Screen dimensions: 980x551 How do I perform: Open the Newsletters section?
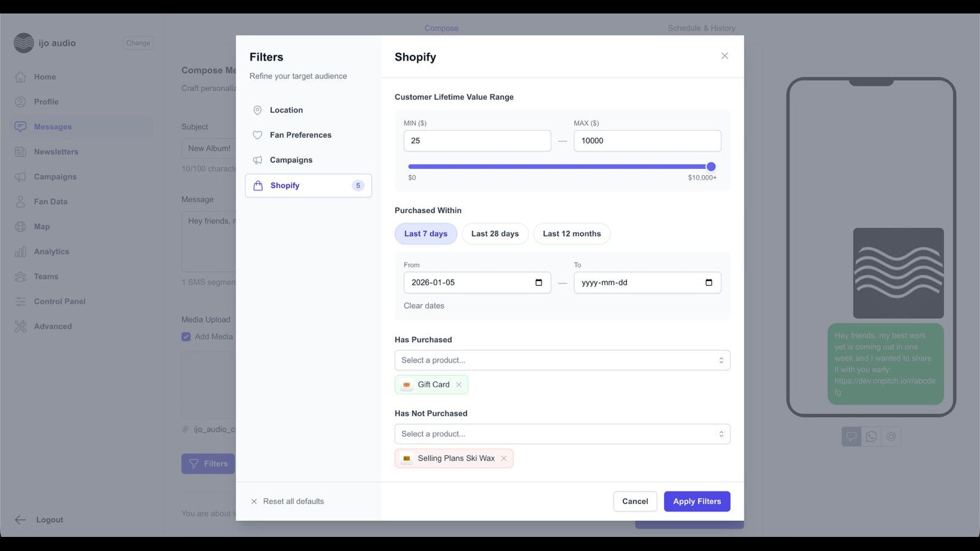click(x=56, y=151)
